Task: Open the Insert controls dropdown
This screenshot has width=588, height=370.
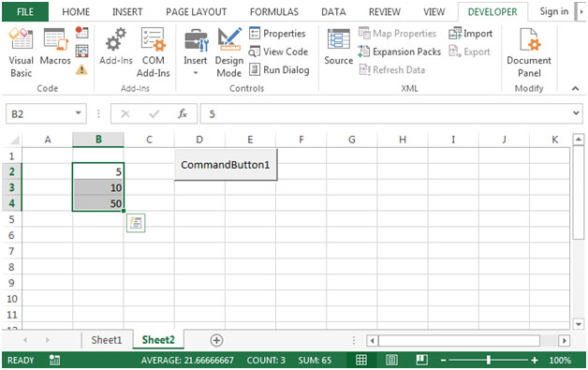Action: (x=196, y=52)
